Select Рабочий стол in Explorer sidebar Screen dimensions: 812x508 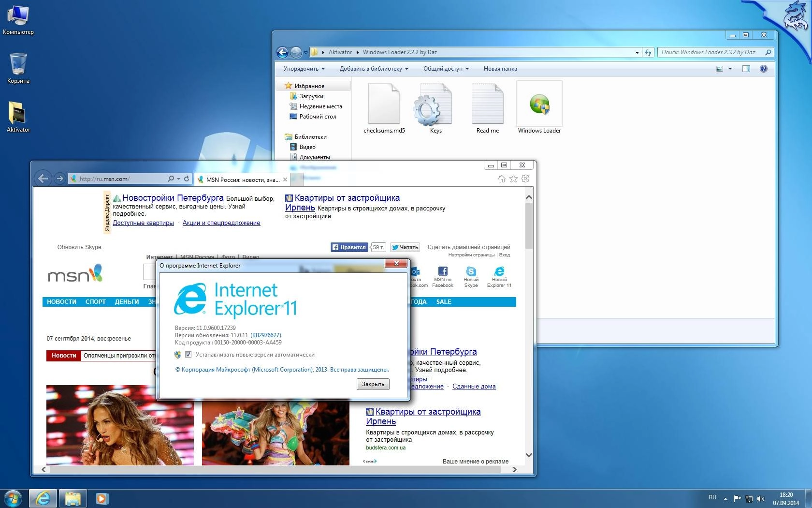click(313, 117)
